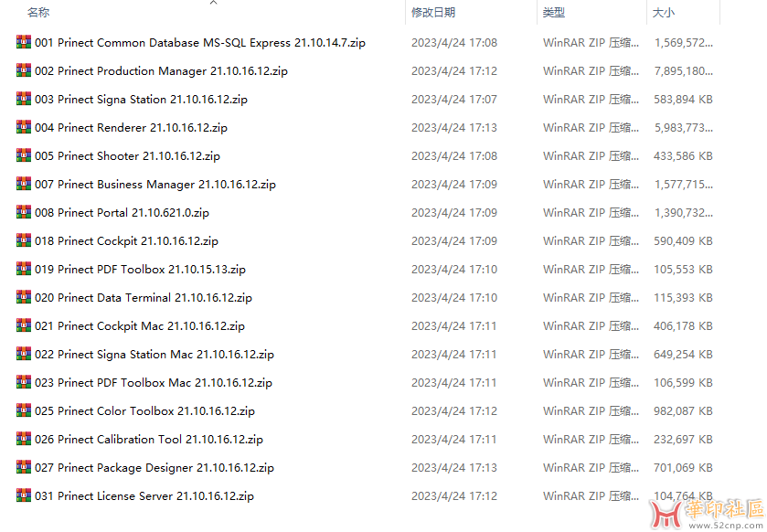
Task: Select file 018 Prinect Cockpit 21.10.16.12.zip
Action: tap(126, 241)
